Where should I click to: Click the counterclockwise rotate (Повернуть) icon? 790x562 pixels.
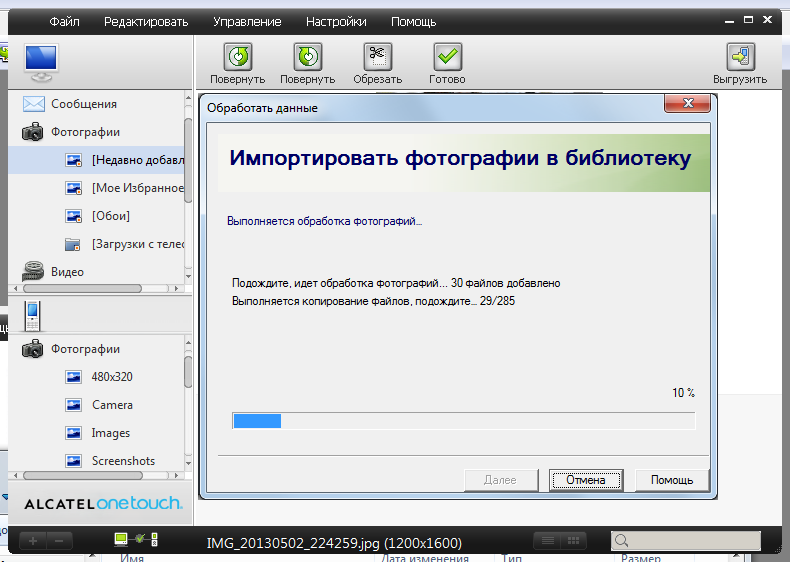click(x=237, y=57)
